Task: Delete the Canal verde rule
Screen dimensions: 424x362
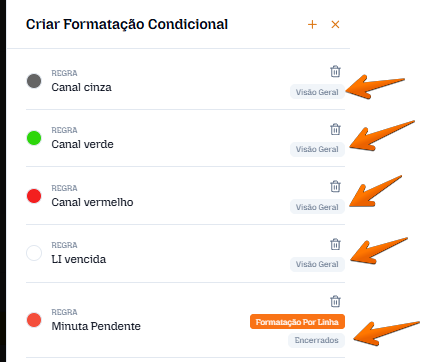Action: coord(335,129)
